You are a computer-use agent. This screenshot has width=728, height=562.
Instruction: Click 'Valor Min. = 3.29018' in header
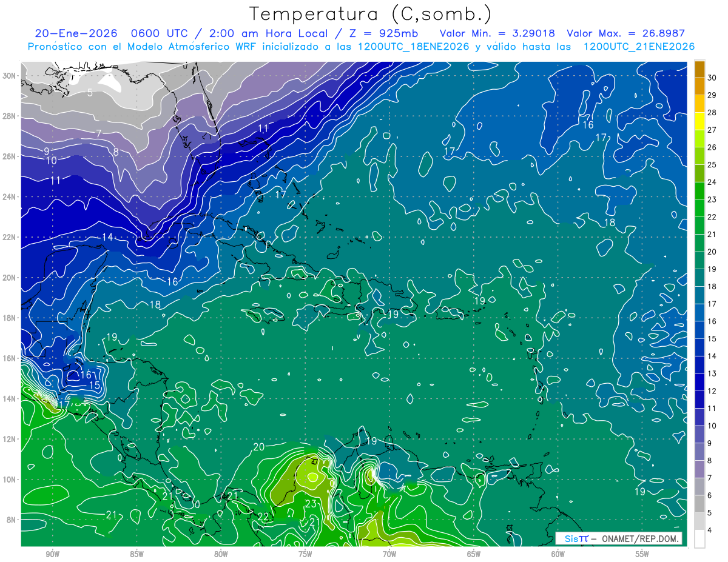click(497, 34)
